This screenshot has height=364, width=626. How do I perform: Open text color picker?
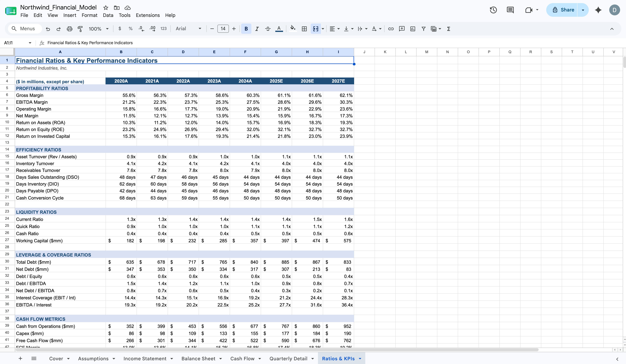point(279,29)
